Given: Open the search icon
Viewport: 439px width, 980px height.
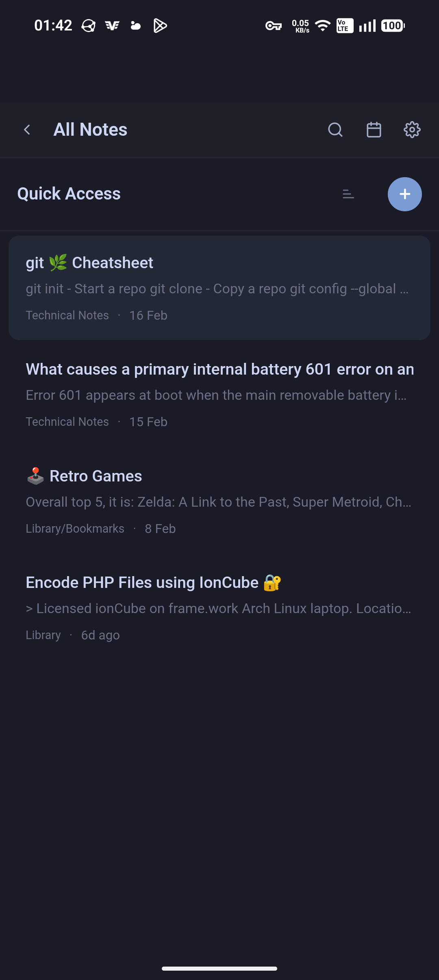Looking at the screenshot, I should click(x=335, y=130).
